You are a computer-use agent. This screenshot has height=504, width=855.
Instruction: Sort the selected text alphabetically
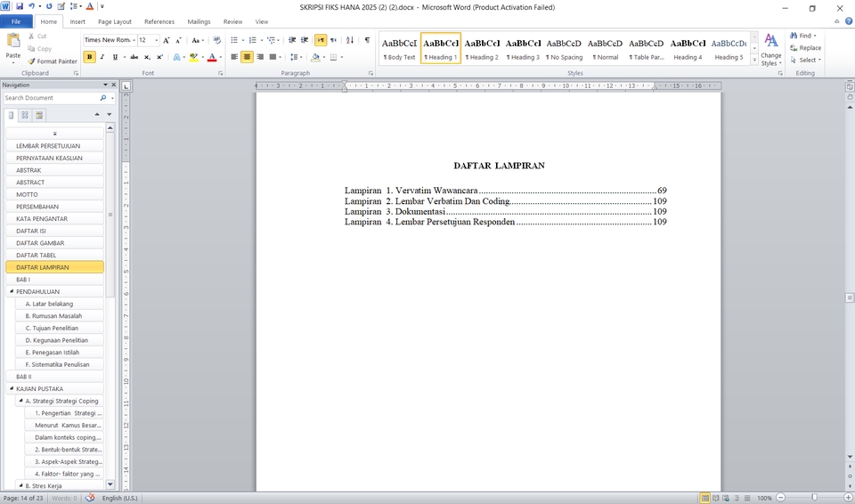coord(350,40)
